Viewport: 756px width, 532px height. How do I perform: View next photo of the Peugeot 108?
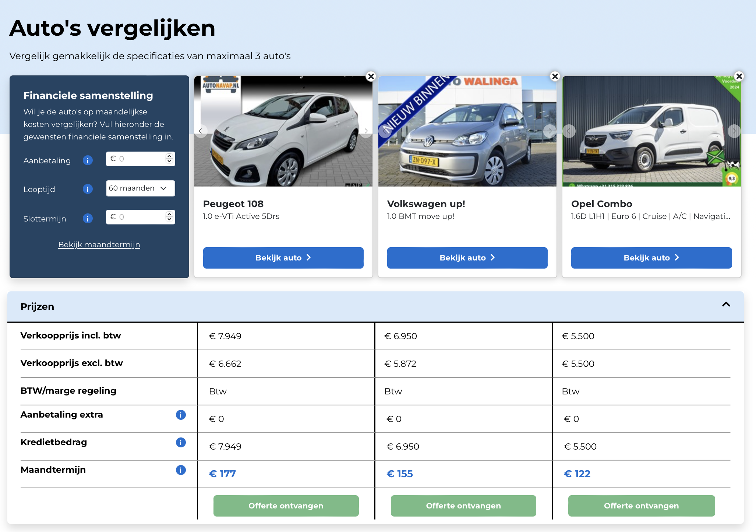click(x=366, y=131)
